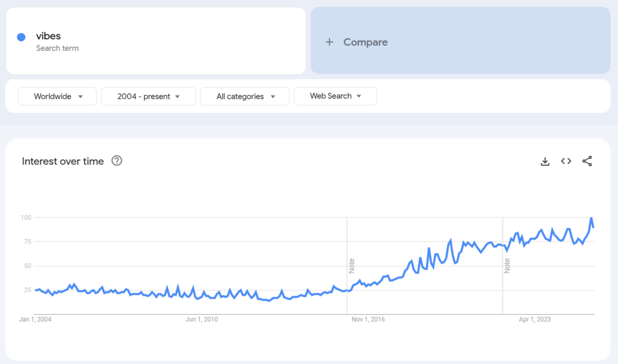
Task: Click the Note marker near 2022
Action: click(x=507, y=266)
